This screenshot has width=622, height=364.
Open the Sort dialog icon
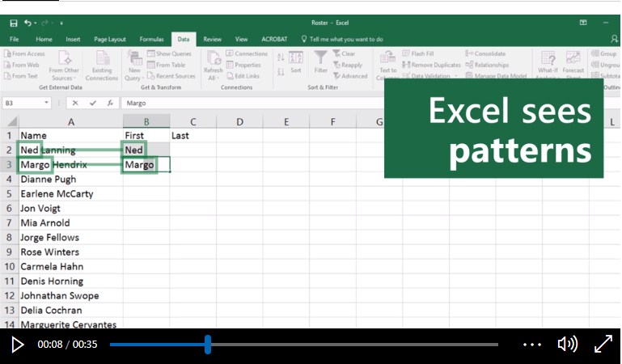tap(296, 62)
